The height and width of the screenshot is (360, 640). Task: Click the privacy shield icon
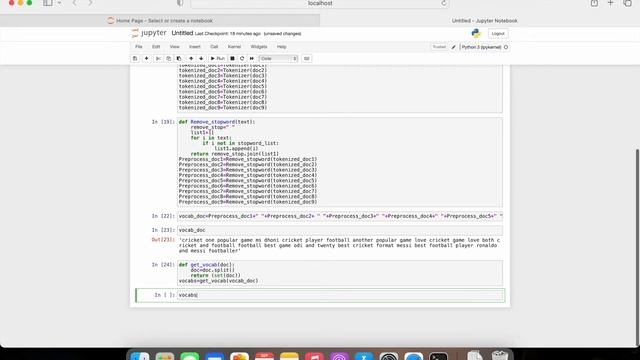pos(180,3)
